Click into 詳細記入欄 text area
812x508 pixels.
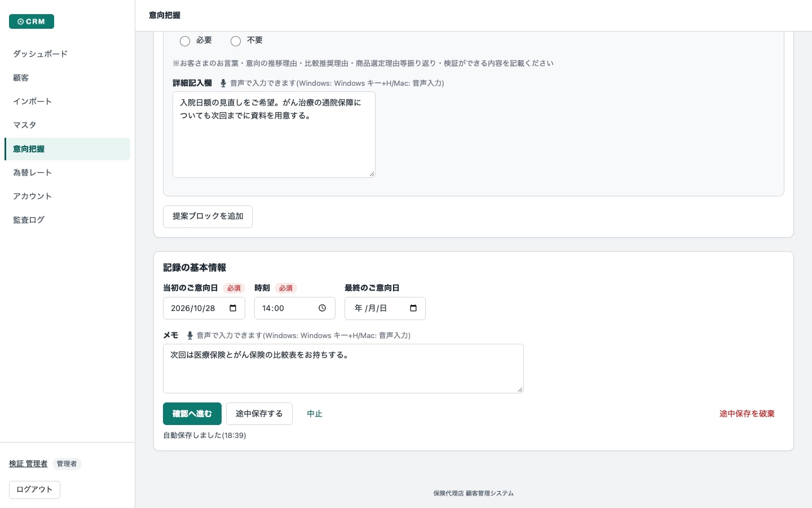click(x=274, y=135)
